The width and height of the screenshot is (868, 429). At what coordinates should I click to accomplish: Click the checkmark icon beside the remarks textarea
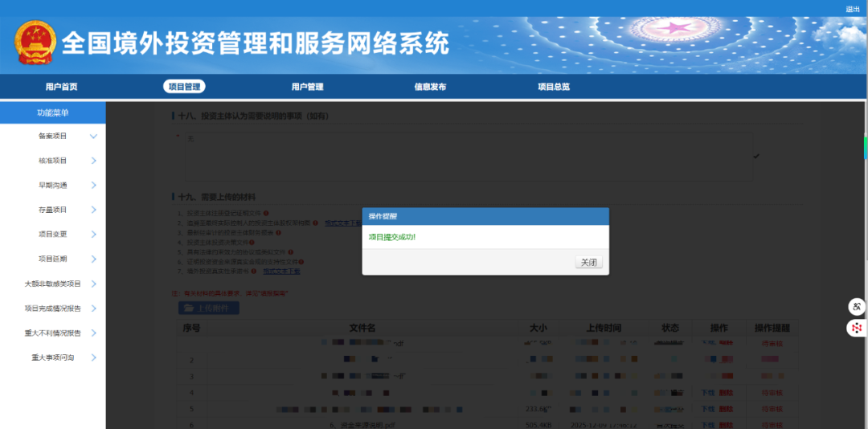756,156
